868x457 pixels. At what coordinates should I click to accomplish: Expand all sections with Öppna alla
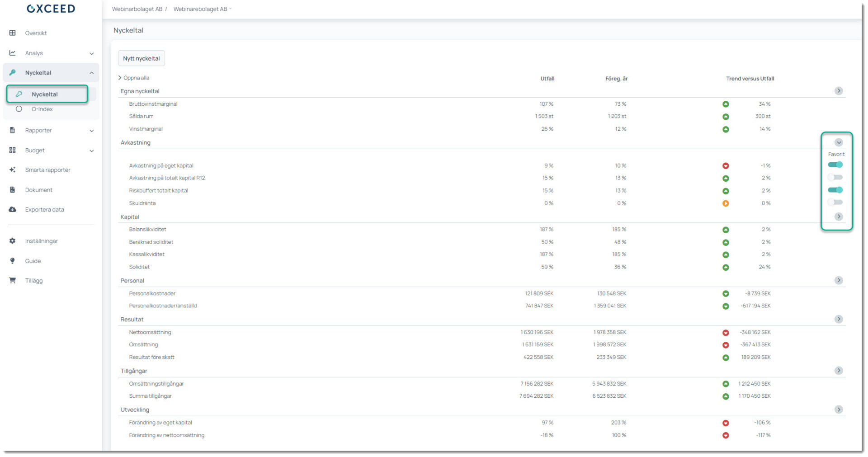pos(134,78)
